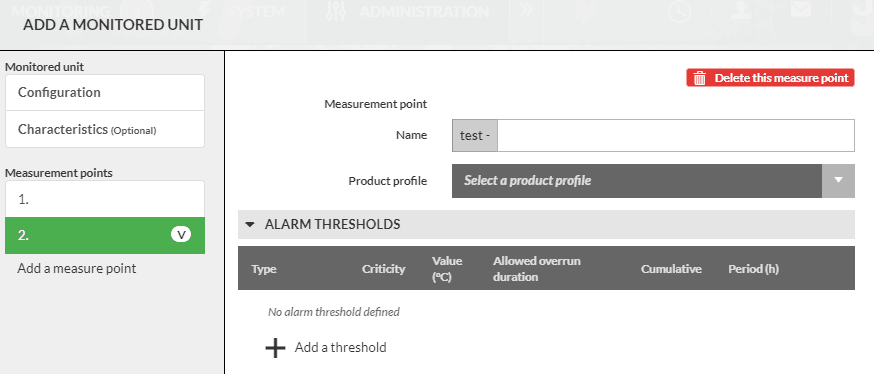Click the Add a measure point link
This screenshot has height=374, width=874.
77,269
